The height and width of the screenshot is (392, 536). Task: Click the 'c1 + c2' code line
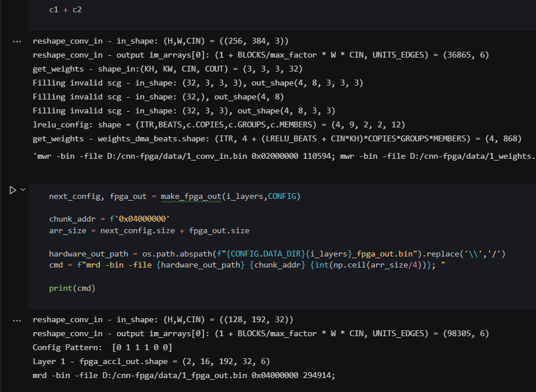coord(65,10)
